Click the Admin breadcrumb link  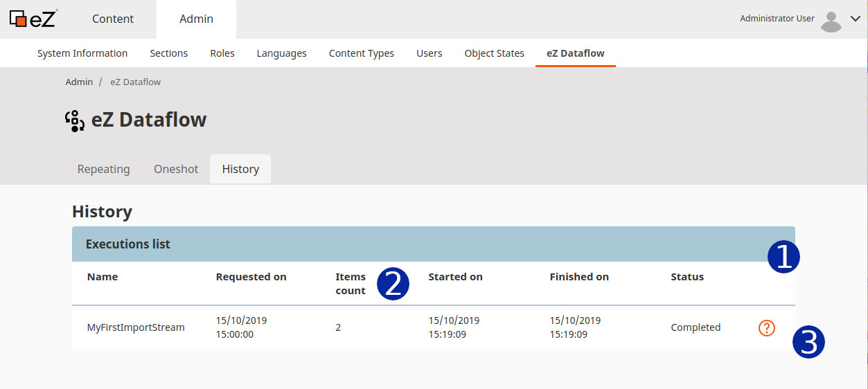(79, 82)
